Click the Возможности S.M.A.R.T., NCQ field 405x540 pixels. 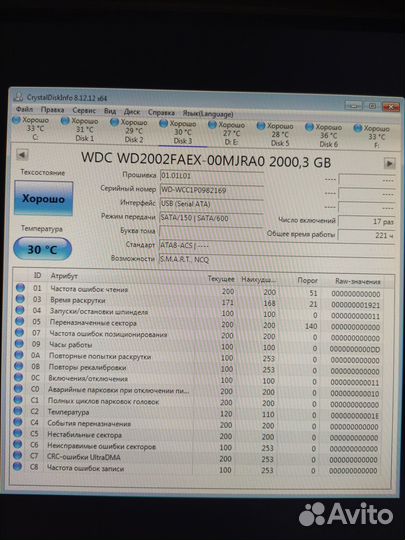pyautogui.click(x=276, y=260)
